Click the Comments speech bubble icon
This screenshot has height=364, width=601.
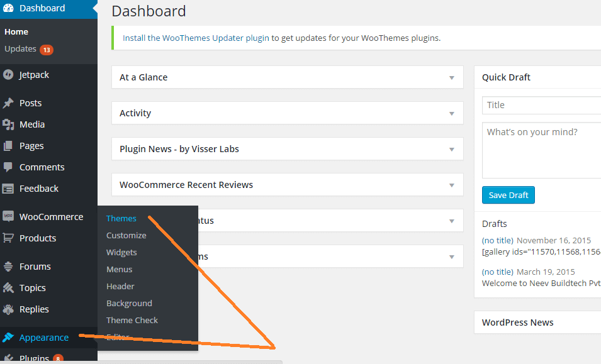(x=8, y=167)
